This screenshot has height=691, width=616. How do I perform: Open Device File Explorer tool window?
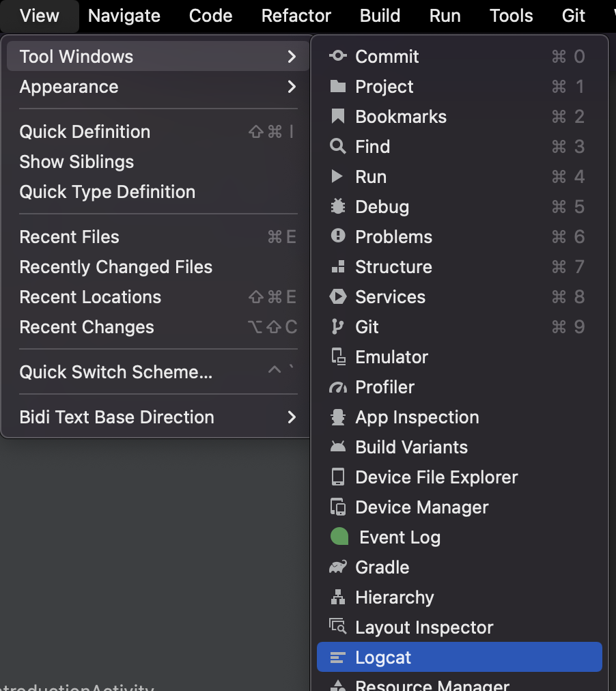pyautogui.click(x=436, y=477)
